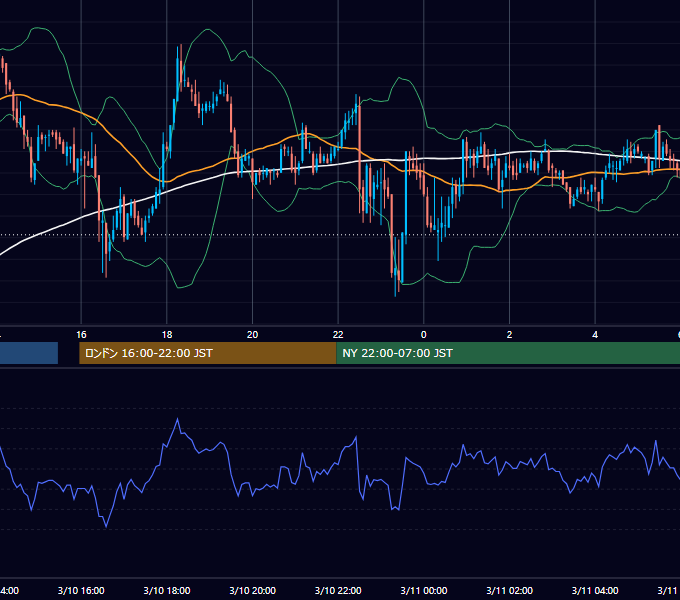
Task: Click the 3/11 00:00 date label
Action: (x=424, y=590)
